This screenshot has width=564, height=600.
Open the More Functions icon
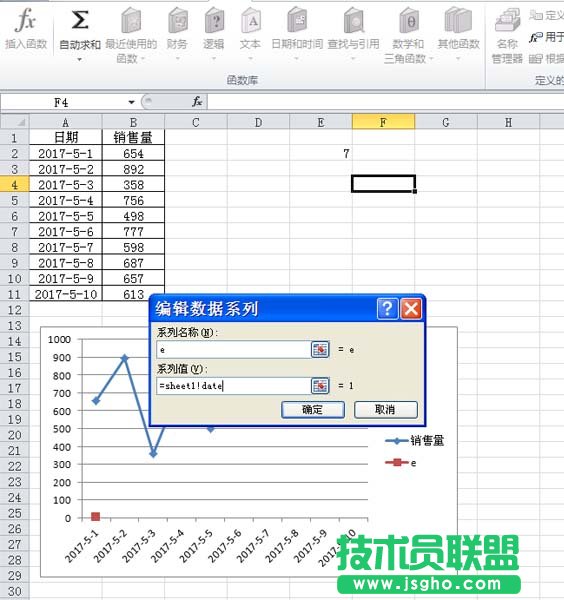458,21
